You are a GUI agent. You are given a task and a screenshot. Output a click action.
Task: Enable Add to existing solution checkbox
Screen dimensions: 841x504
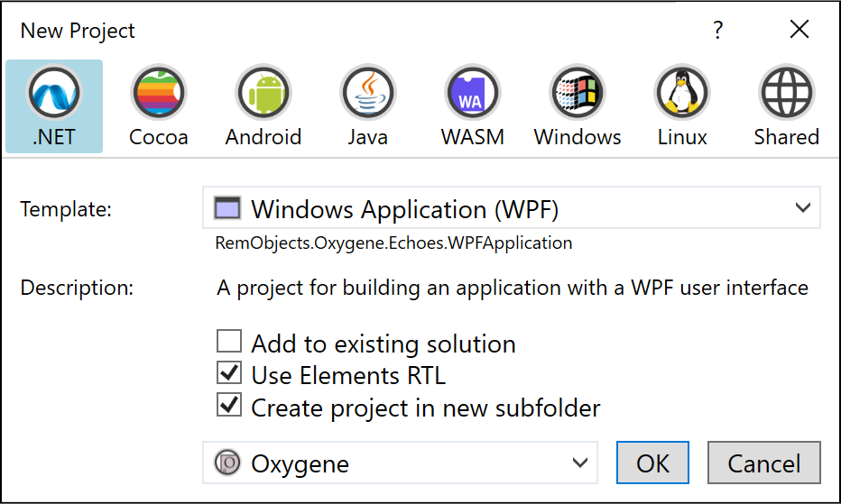pyautogui.click(x=229, y=341)
